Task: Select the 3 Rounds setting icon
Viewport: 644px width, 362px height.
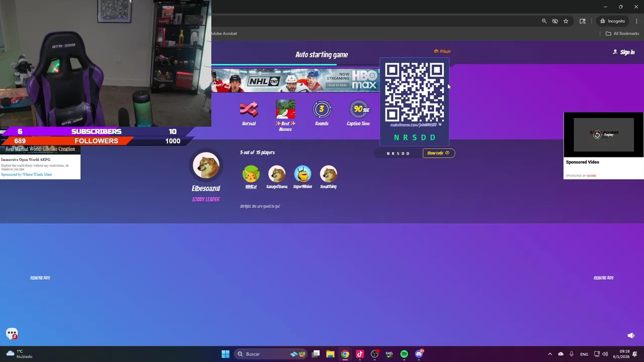Action: point(321,110)
